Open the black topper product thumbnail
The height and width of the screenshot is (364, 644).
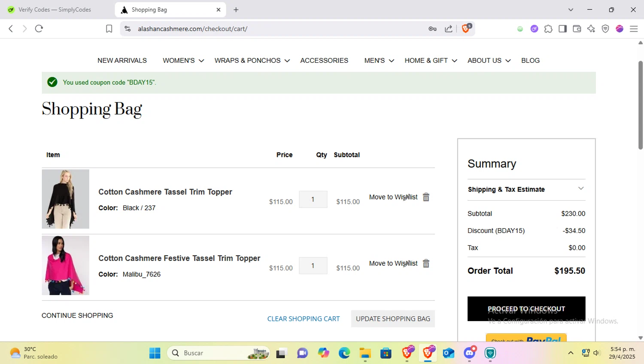click(x=65, y=199)
